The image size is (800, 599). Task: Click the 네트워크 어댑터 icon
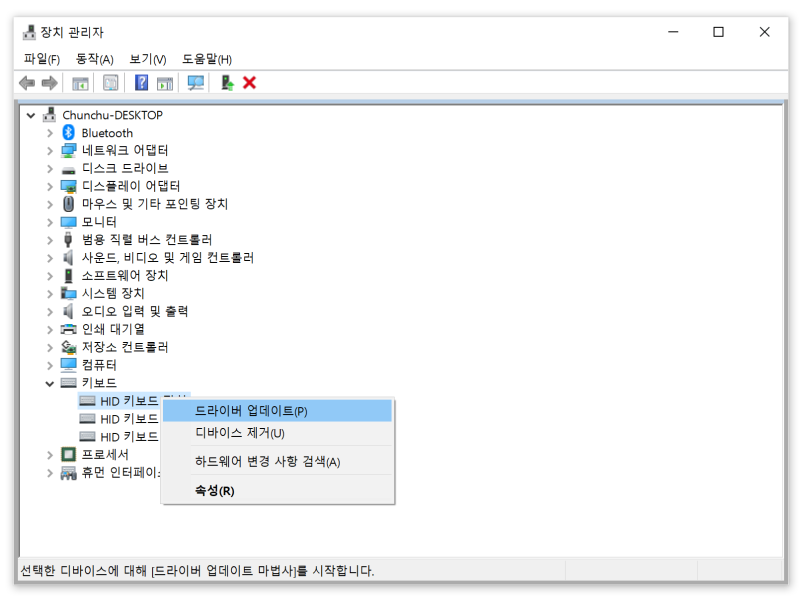[x=68, y=151]
